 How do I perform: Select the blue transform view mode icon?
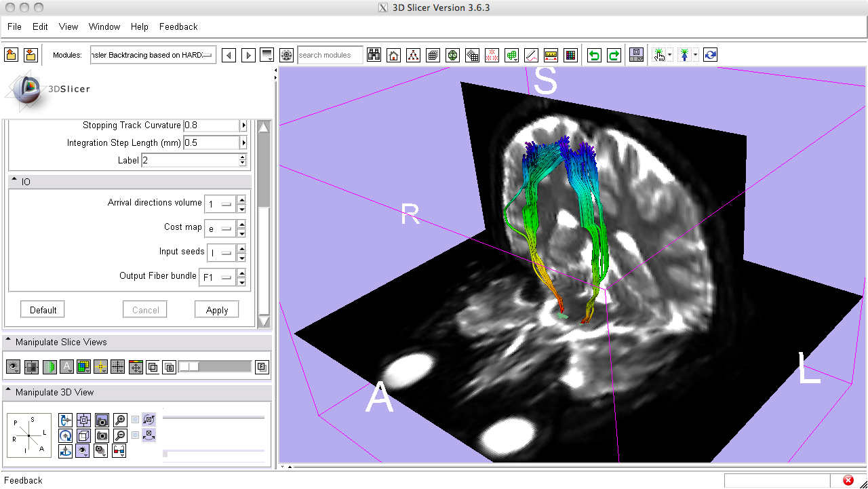pos(710,55)
